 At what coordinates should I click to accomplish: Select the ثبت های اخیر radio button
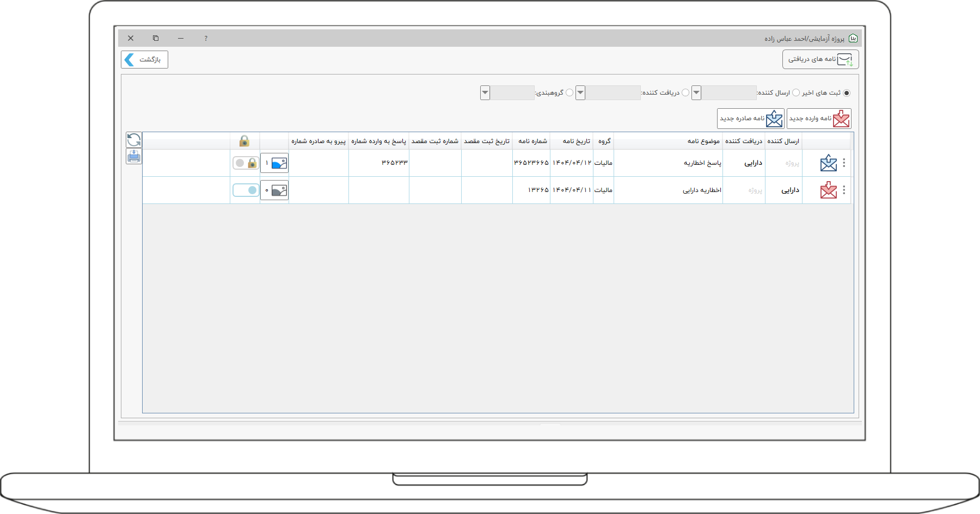pyautogui.click(x=846, y=93)
